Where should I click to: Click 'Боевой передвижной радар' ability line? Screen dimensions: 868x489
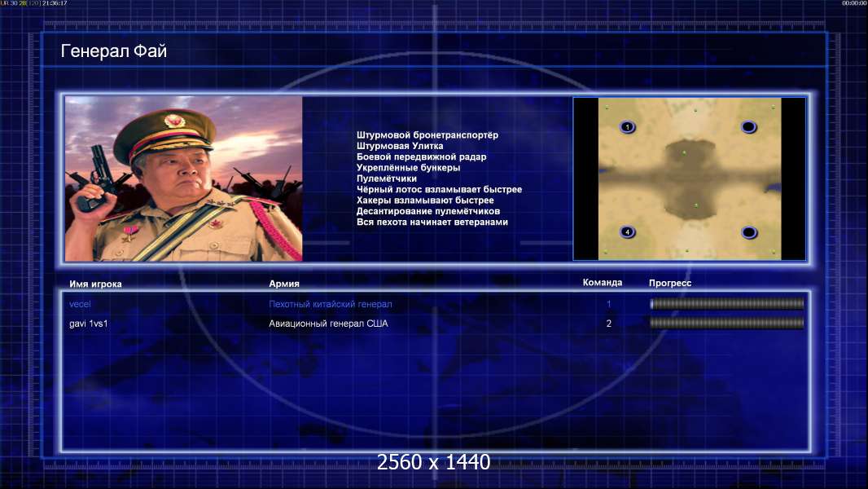click(421, 156)
